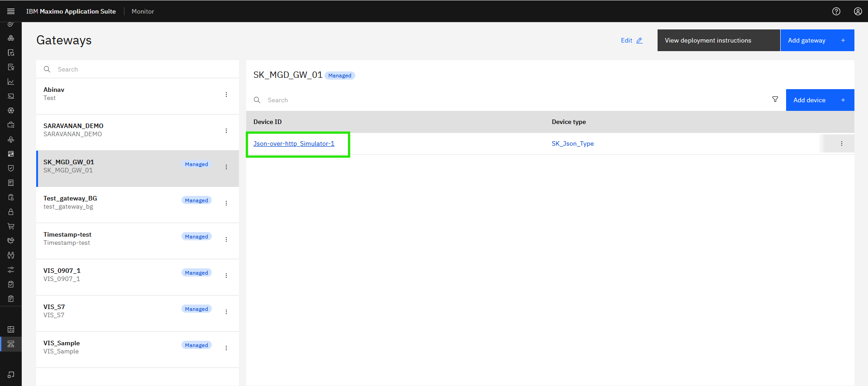
Task: Open overflow menu for VIS_0907_1 gateway
Action: click(x=226, y=276)
